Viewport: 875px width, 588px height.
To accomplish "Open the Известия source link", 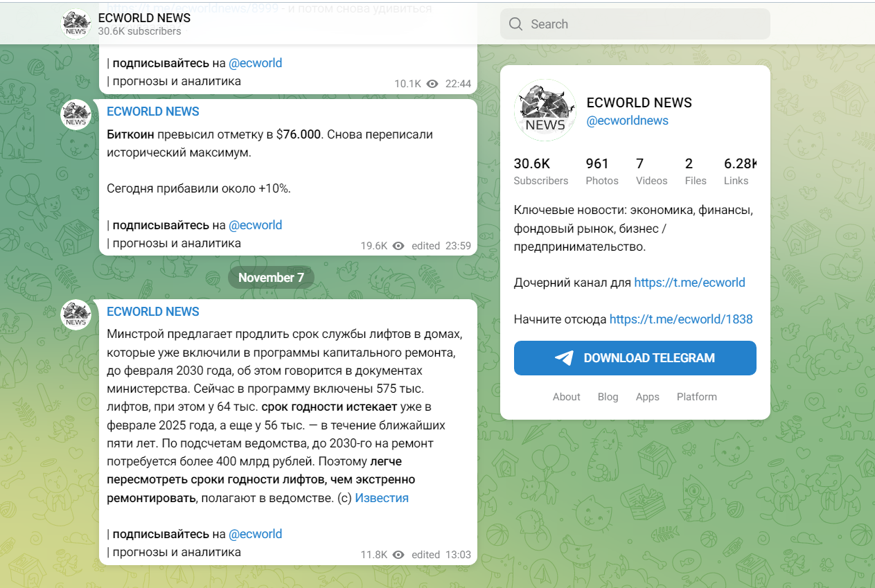I will pos(382,498).
